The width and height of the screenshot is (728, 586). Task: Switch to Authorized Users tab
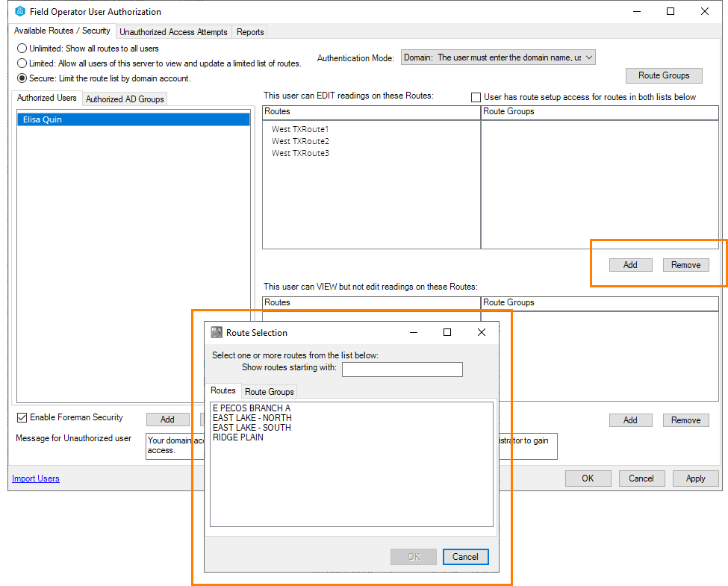tap(47, 98)
